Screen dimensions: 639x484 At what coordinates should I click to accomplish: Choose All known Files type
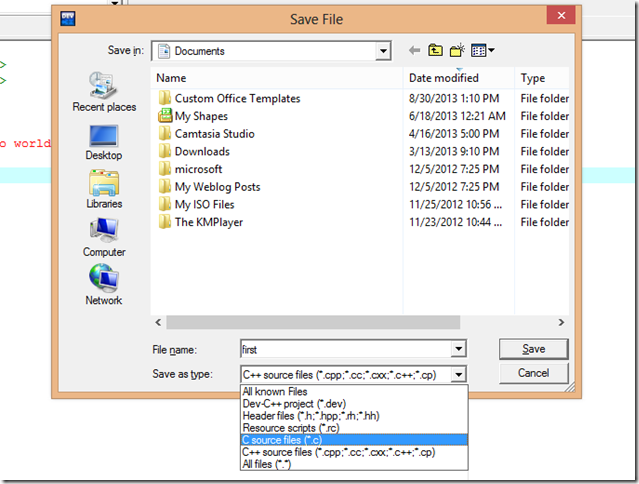[354, 392]
